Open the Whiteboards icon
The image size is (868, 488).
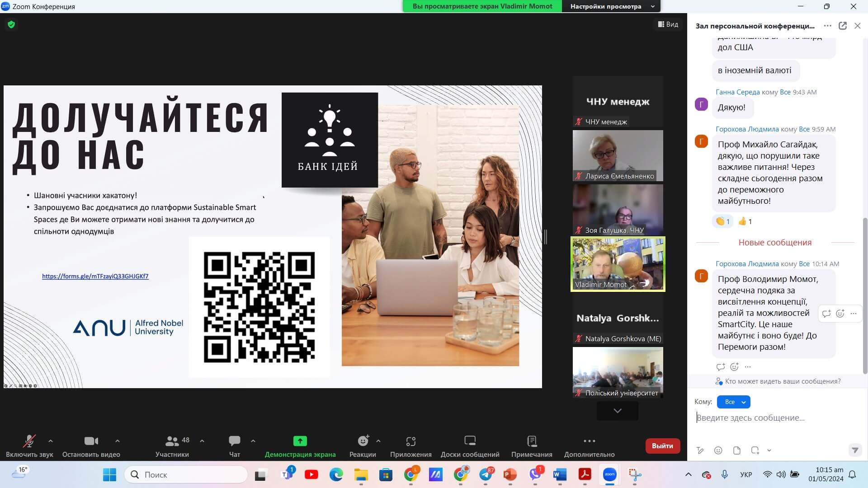coord(470,441)
